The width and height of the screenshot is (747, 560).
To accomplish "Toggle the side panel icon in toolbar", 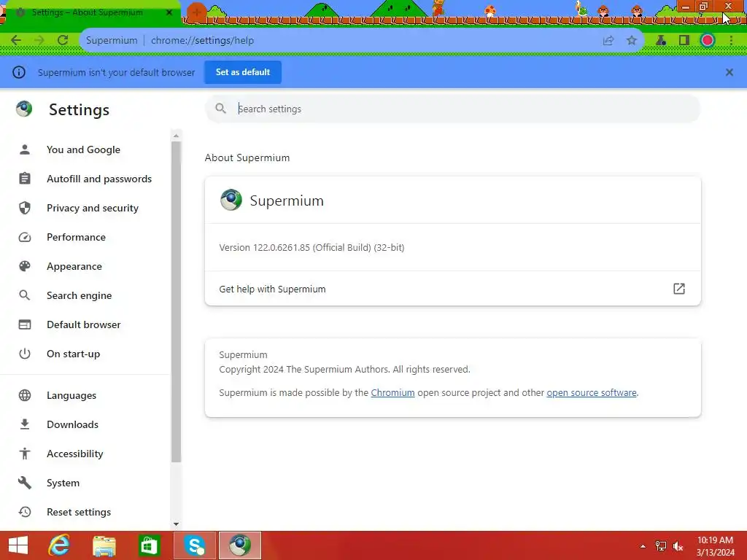I will click(684, 41).
